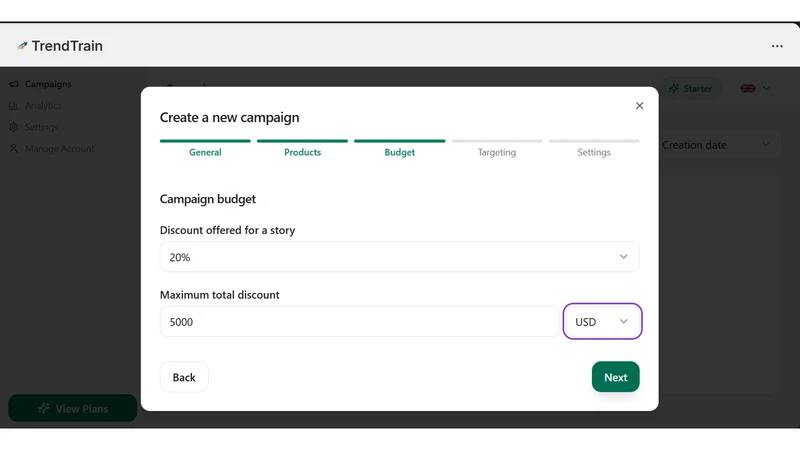Go to the General step tab
Screen dimensions: 800x450
[x=205, y=148]
